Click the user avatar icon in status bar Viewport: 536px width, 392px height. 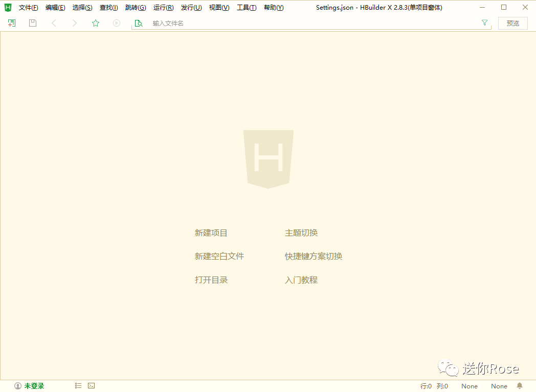[x=18, y=386]
